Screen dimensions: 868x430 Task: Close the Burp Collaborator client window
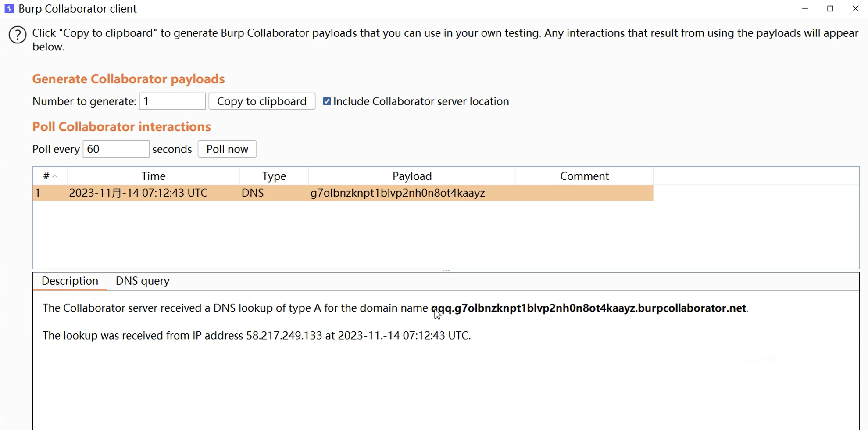[855, 8]
